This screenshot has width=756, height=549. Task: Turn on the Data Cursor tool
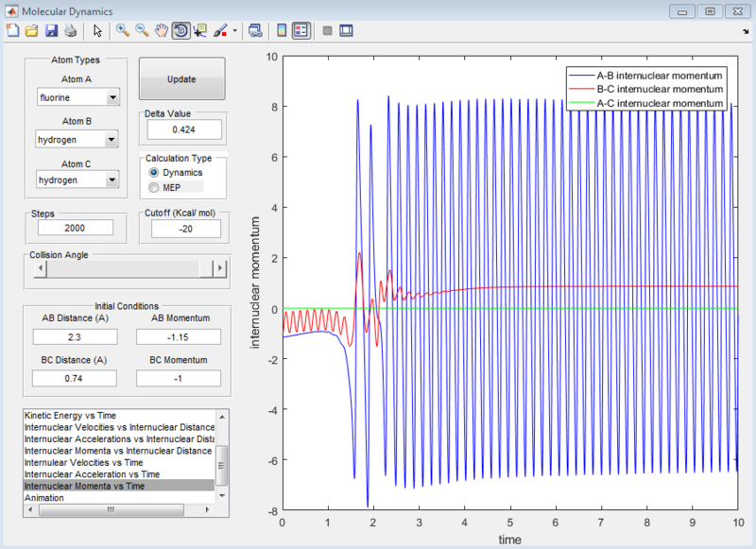point(200,30)
